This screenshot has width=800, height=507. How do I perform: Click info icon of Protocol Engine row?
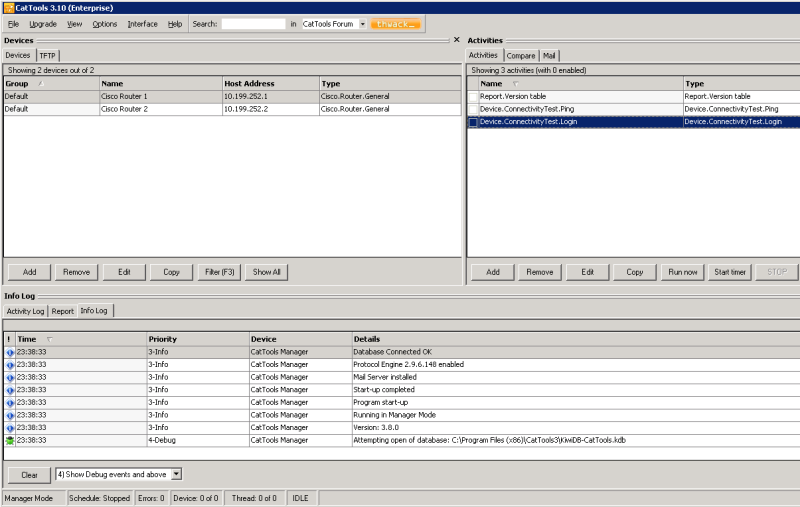click(10, 365)
